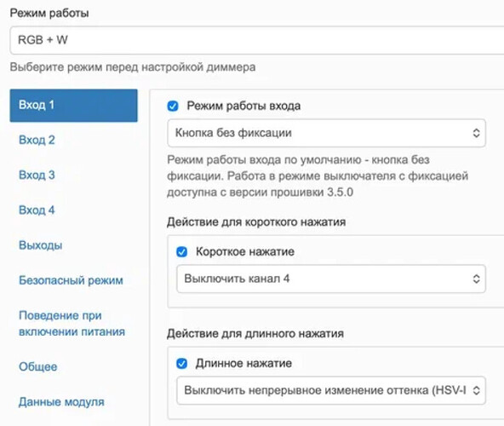504x426 pixels.
Task: Click the Действие для короткого нажатия heading
Action: coord(256,222)
